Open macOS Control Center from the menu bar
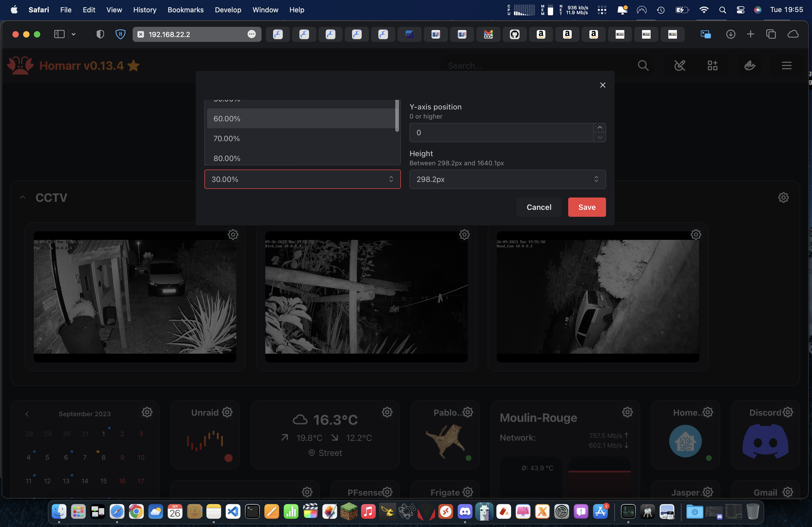The width and height of the screenshot is (812, 527). click(740, 10)
